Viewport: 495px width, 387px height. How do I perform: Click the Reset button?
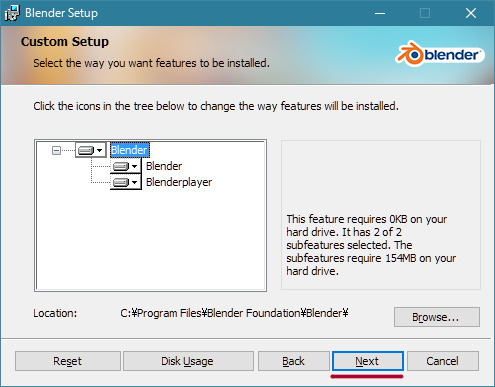[68, 361]
